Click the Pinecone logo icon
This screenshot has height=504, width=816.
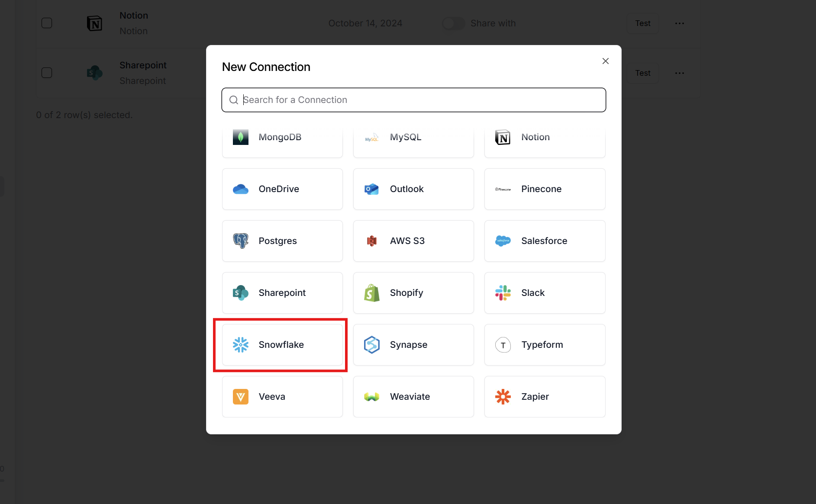click(503, 189)
